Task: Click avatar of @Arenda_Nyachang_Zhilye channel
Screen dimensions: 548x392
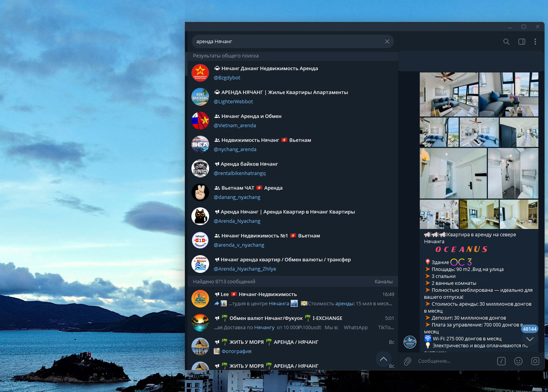Action: tap(200, 264)
